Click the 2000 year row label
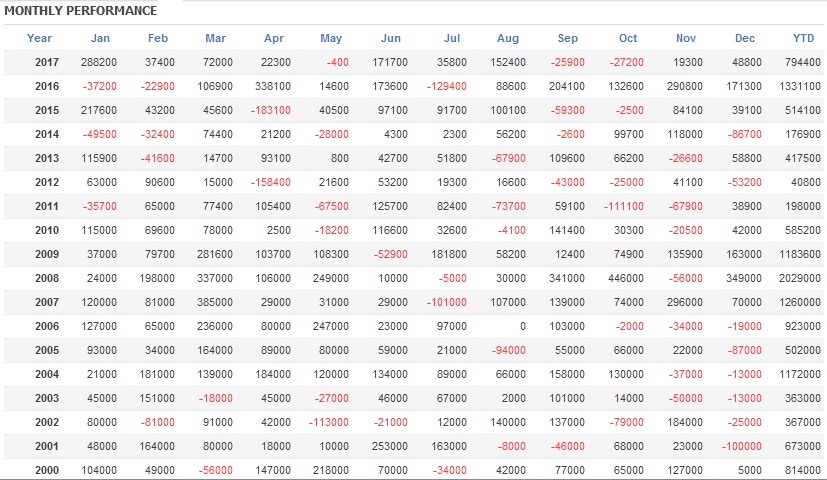 pos(46,470)
